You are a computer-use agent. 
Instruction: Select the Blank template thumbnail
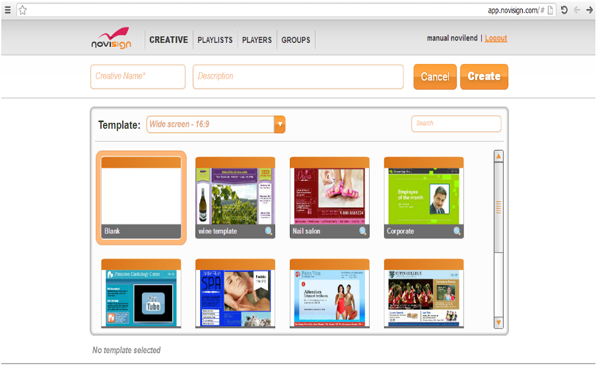141,198
